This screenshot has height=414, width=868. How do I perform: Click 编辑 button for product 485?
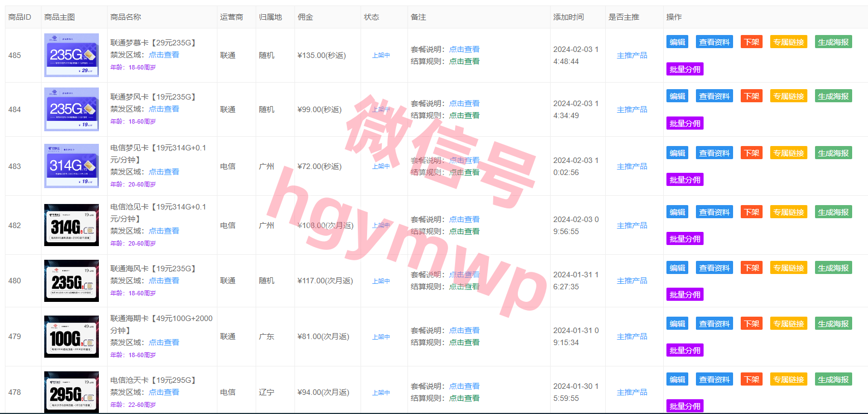[x=677, y=42]
